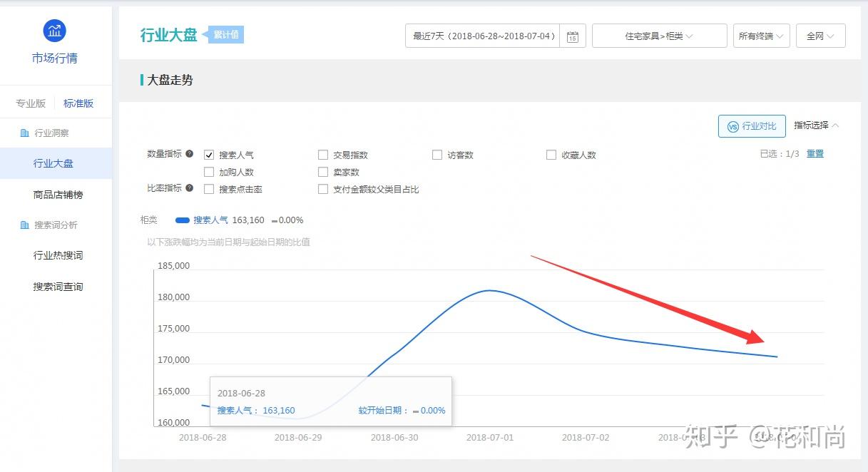The height and width of the screenshot is (472, 868).
Task: Open the 行业热搜词 page
Action: pyautogui.click(x=58, y=255)
